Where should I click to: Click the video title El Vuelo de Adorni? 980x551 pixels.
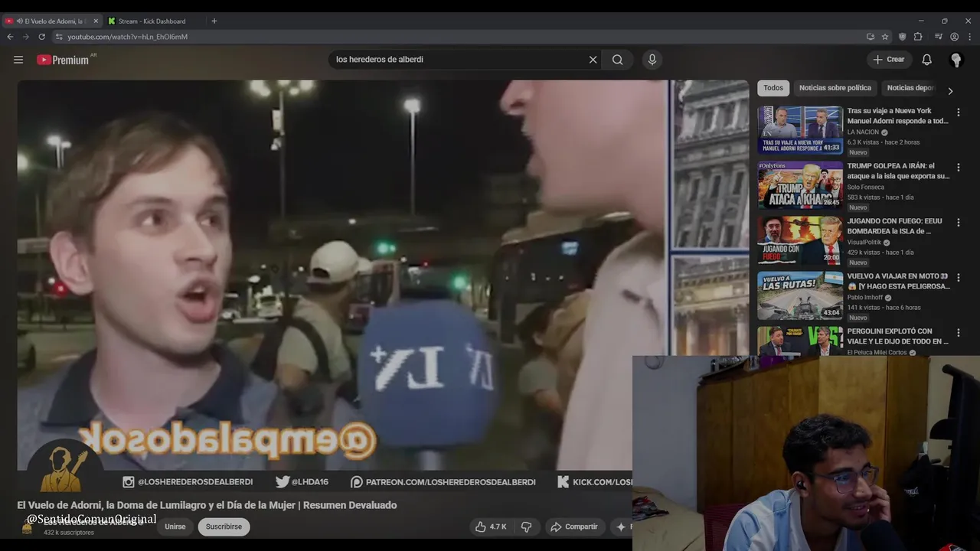point(207,505)
